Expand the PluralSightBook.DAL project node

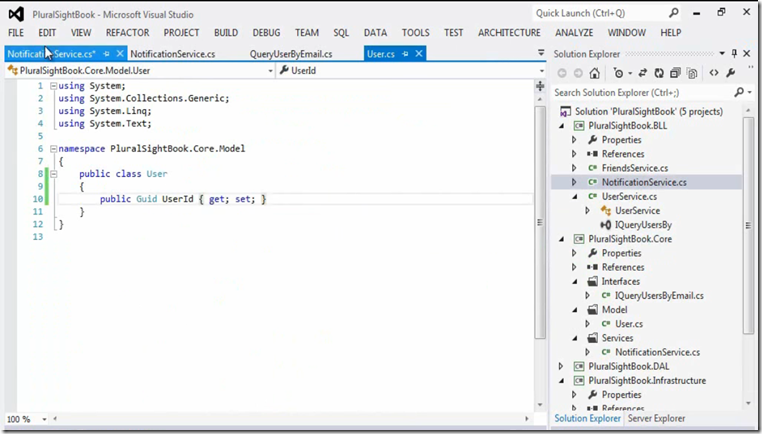[561, 366]
